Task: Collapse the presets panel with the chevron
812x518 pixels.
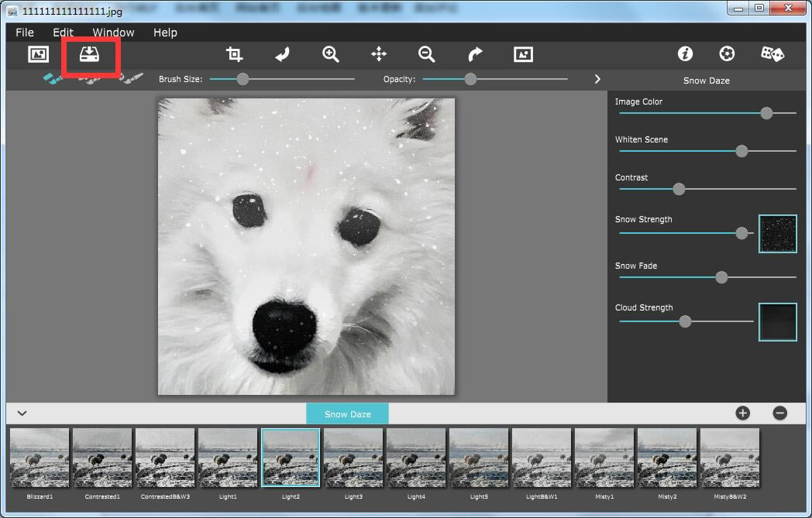Action: pos(22,413)
